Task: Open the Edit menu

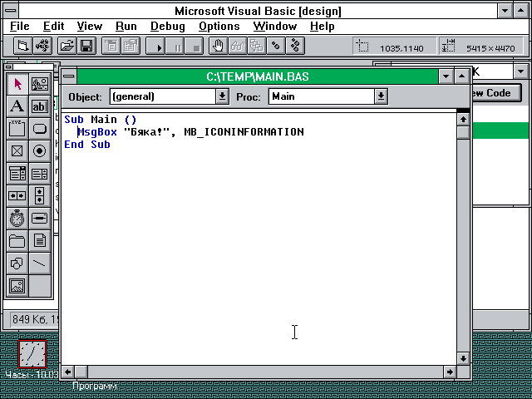Action: (x=53, y=26)
